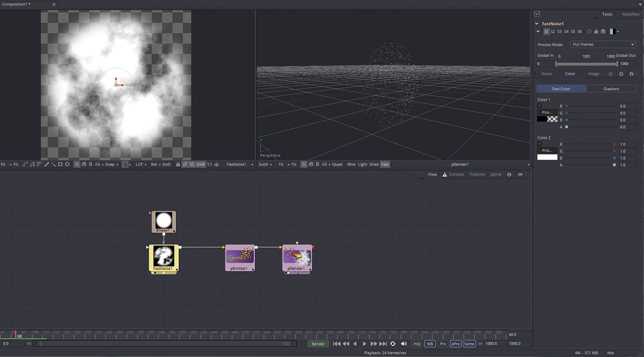644x357 pixels.
Task: Mute audio with the speaker icon in transport
Action: point(404,344)
